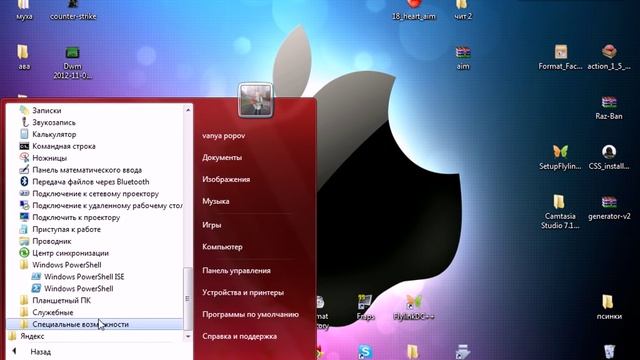
Task: Click the Bluetooth file transfer icon
Action: coord(24,182)
